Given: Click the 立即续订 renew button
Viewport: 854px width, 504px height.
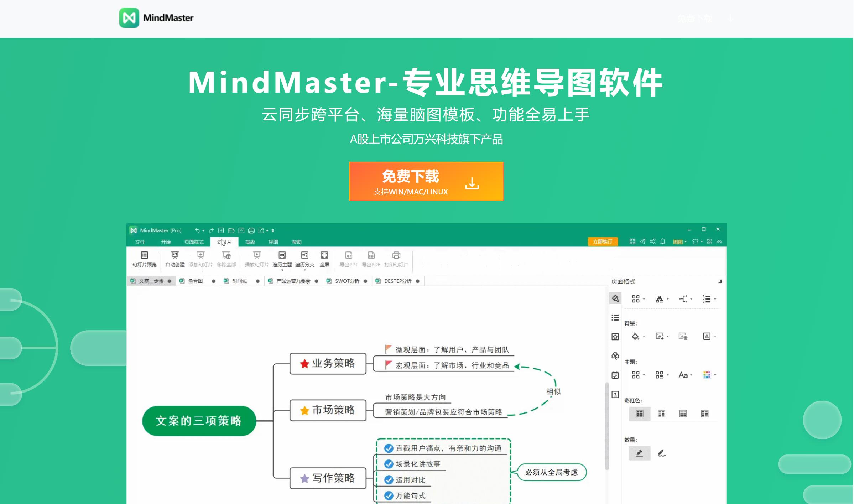Looking at the screenshot, I should (603, 241).
